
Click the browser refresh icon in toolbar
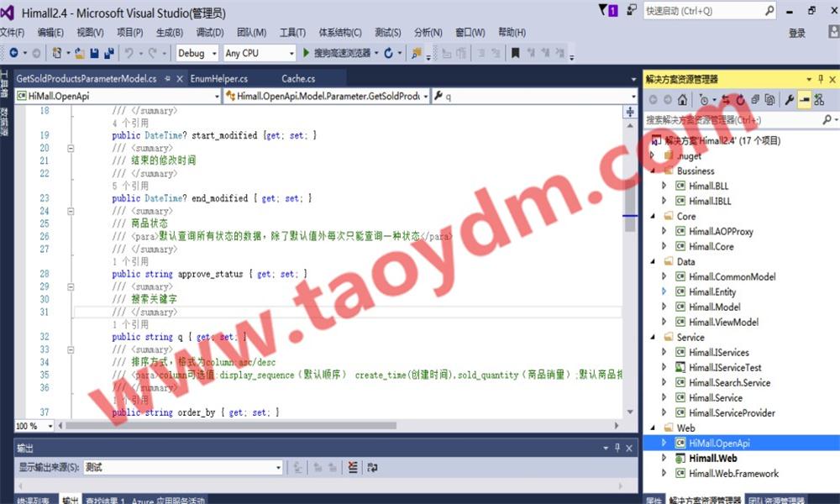coord(388,52)
